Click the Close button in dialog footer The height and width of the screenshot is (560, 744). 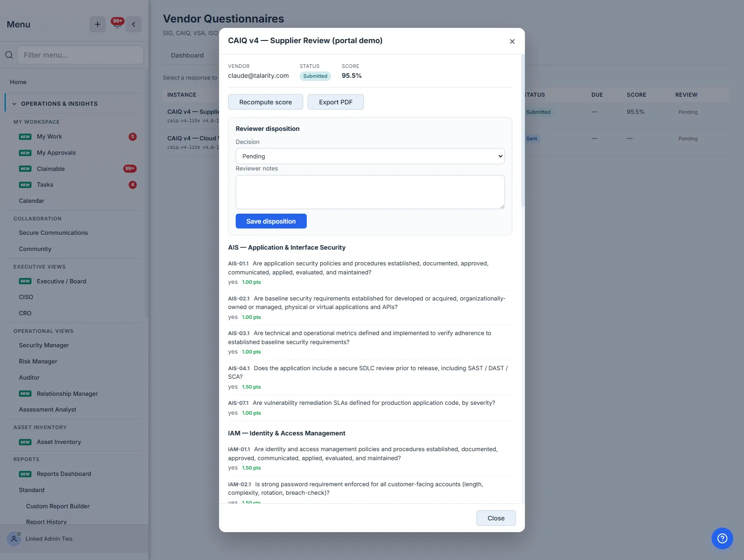496,518
